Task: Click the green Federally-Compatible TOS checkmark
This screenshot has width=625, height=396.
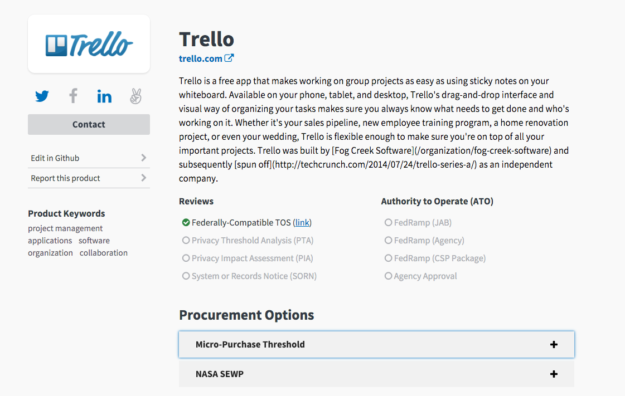Action: (186, 223)
